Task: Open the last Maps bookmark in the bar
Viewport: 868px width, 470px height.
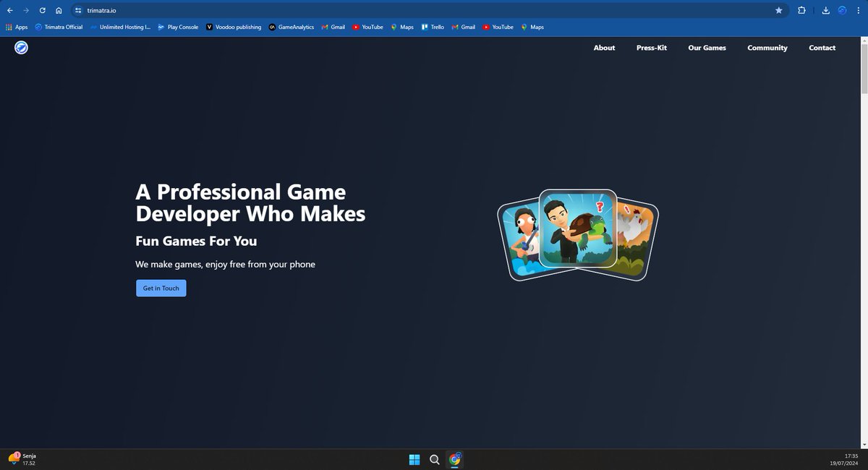Action: pyautogui.click(x=532, y=27)
